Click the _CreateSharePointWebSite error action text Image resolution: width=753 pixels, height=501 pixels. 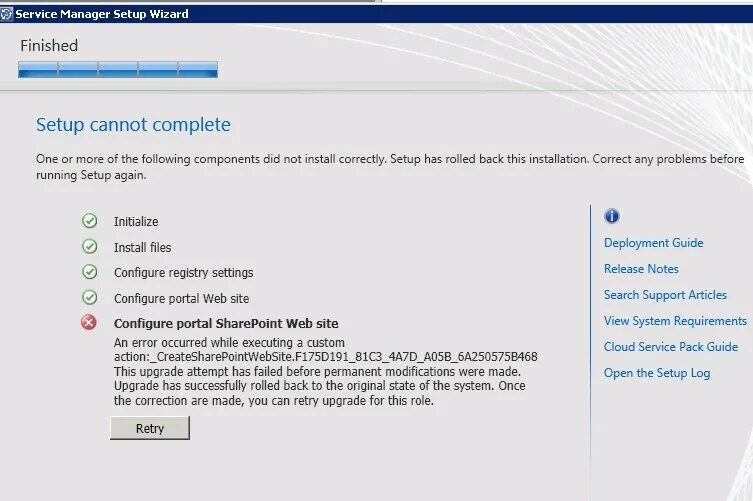(326, 357)
